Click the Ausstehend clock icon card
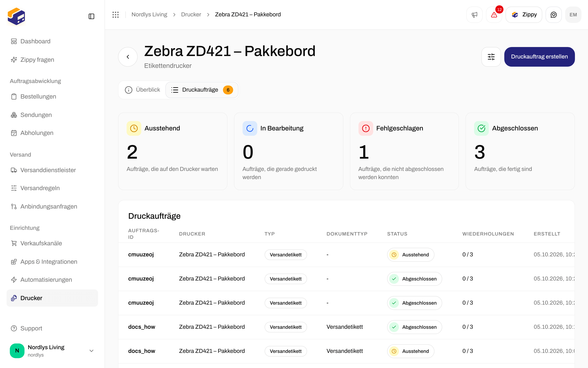 [x=134, y=128]
